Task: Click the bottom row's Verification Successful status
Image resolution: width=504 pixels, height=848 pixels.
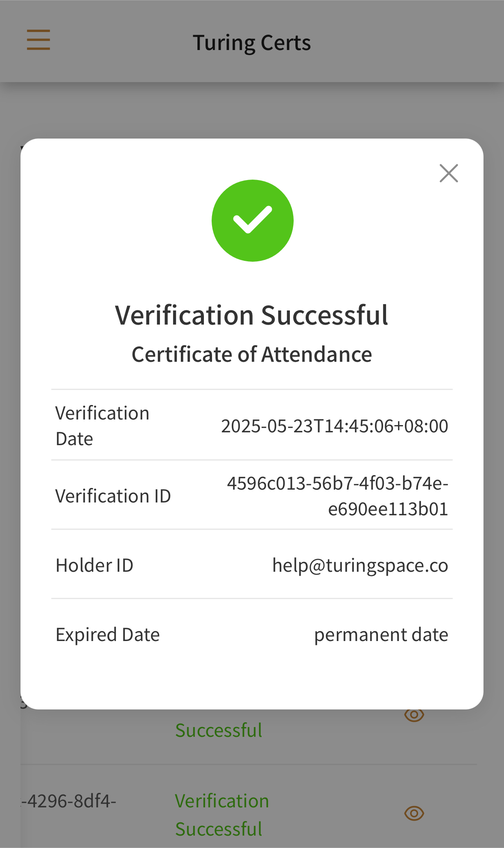Action: click(x=222, y=815)
